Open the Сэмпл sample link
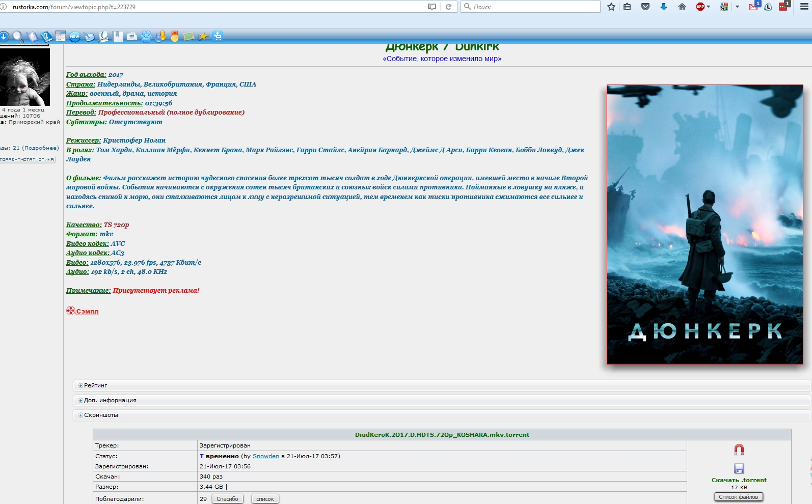 (83, 311)
